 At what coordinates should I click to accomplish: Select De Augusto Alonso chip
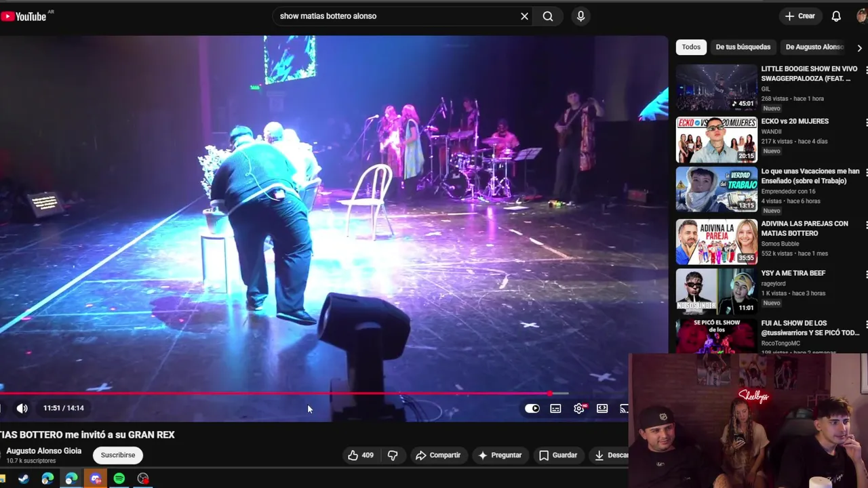tap(814, 47)
